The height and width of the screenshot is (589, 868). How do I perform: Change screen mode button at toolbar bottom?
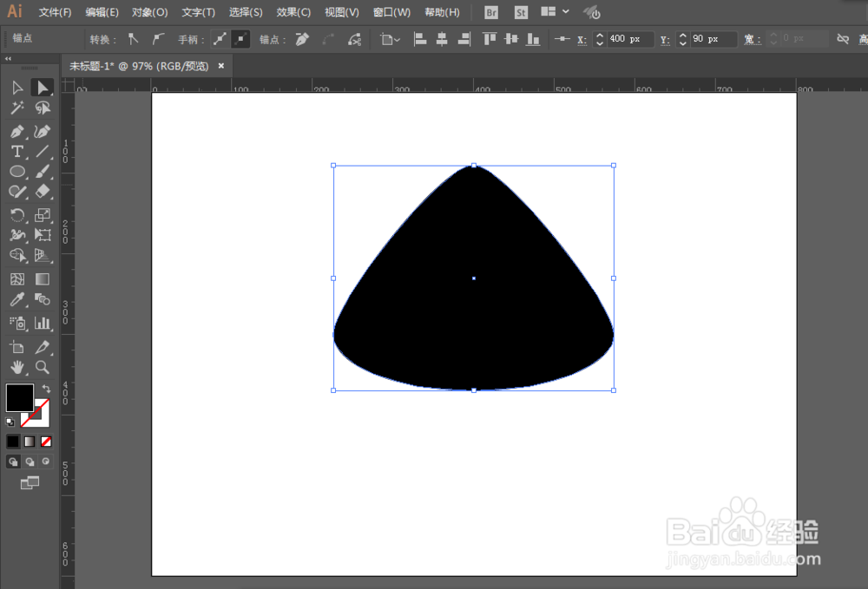tap(30, 483)
